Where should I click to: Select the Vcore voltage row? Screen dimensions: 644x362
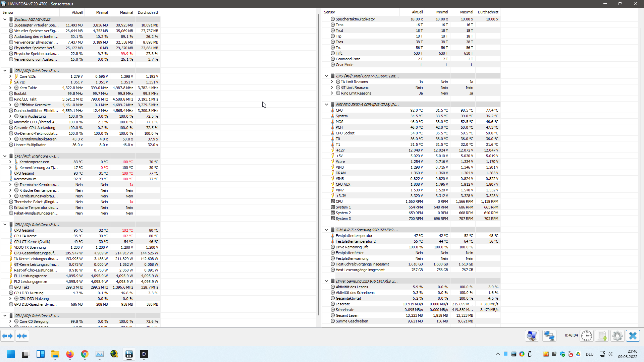(x=411, y=162)
